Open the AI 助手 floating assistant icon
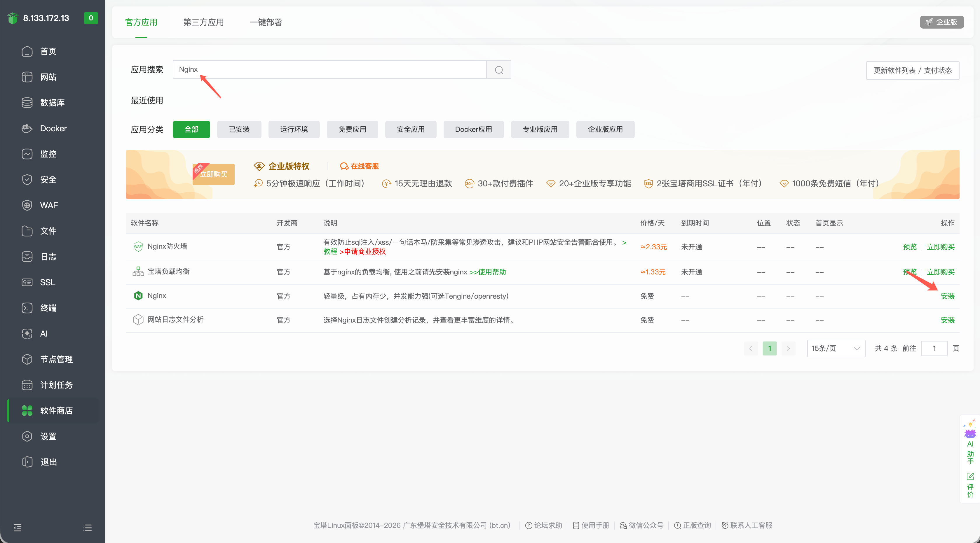 [970, 441]
